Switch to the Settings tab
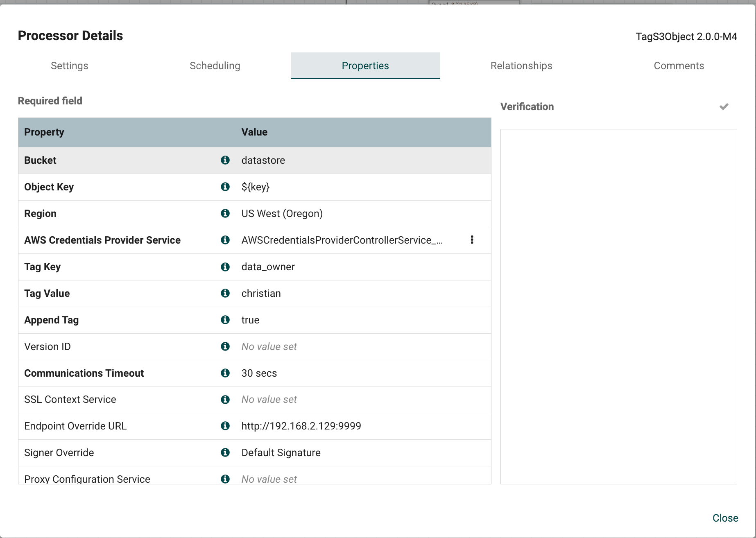 70,66
